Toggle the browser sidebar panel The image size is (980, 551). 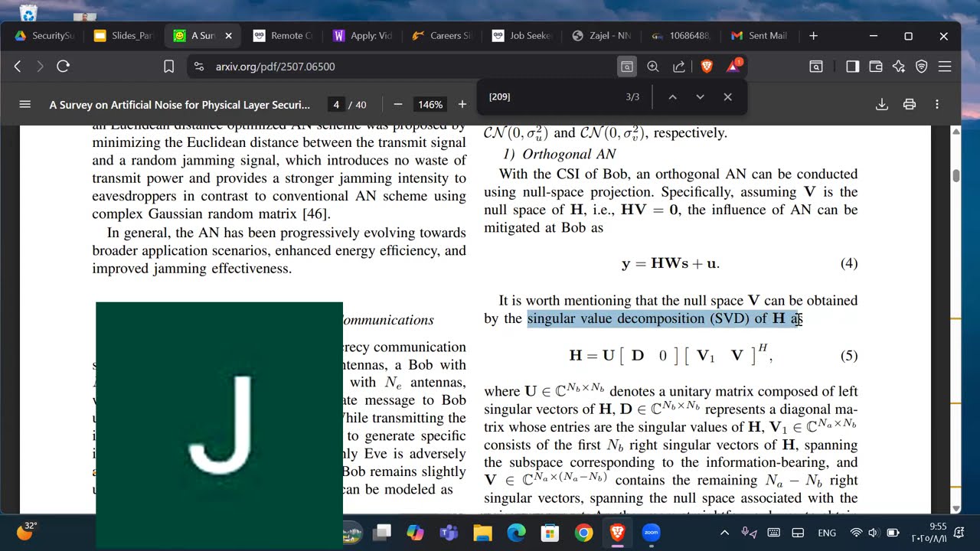tap(852, 67)
